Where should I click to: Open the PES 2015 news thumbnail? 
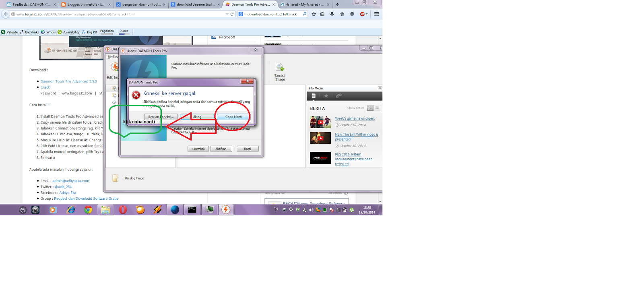tap(320, 158)
